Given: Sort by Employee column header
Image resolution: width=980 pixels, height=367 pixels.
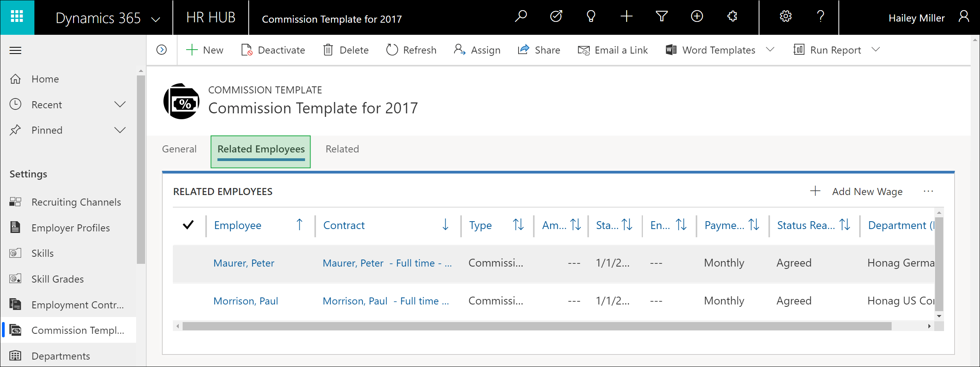Looking at the screenshot, I should point(260,226).
